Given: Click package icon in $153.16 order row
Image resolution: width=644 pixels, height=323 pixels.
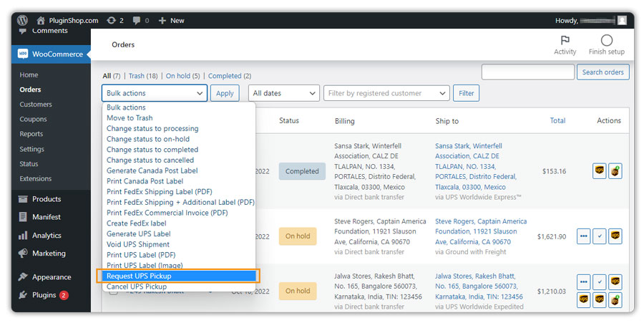Looking at the screenshot, I should [615, 171].
